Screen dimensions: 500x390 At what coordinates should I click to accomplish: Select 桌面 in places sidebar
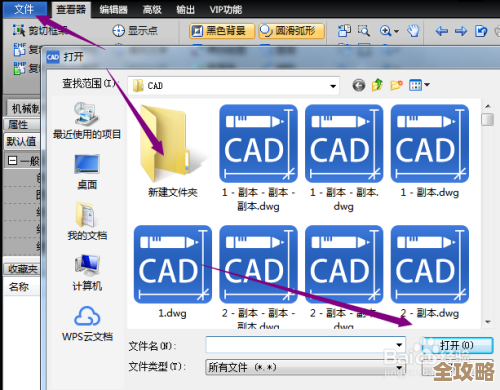click(87, 172)
